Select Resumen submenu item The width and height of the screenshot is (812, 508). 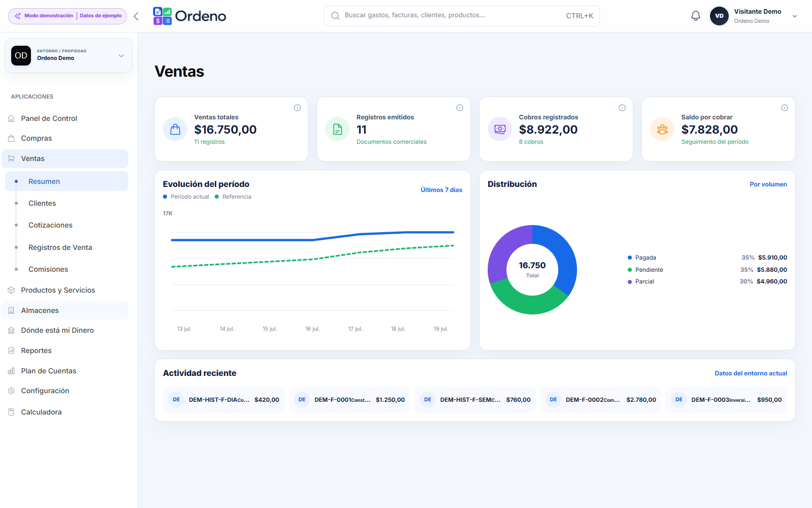click(66, 181)
